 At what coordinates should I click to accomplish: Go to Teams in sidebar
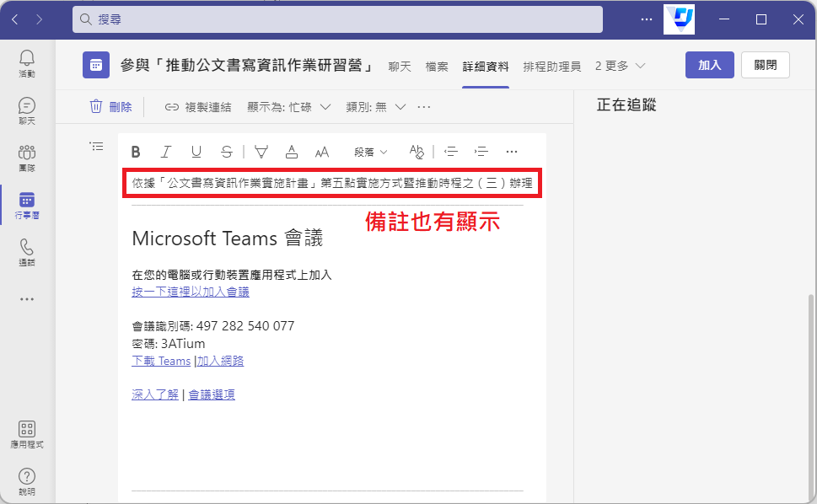tap(27, 158)
